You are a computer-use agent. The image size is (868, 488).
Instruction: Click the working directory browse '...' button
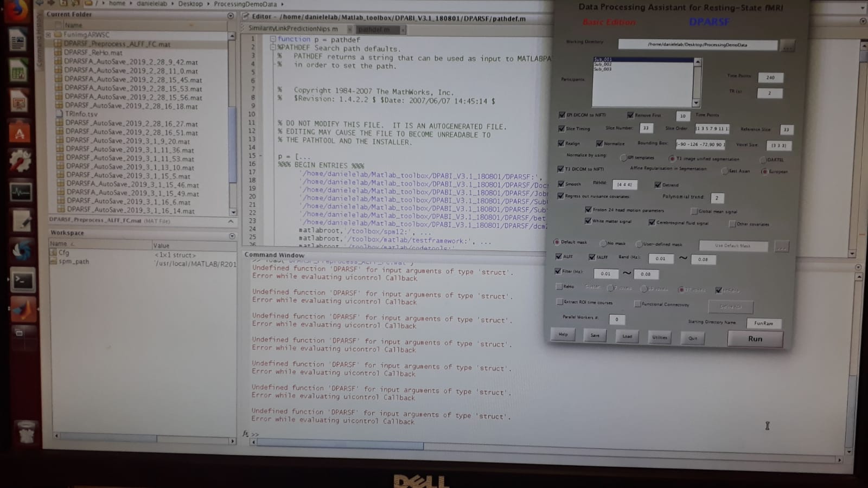(788, 47)
